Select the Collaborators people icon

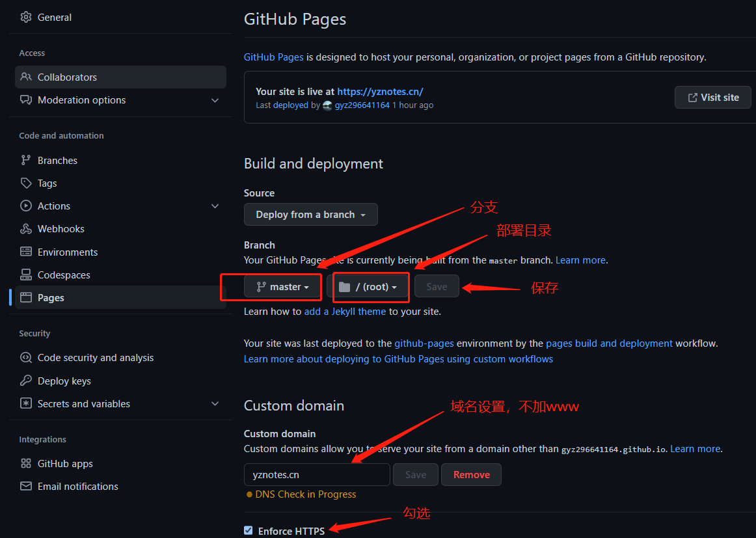[x=27, y=77]
